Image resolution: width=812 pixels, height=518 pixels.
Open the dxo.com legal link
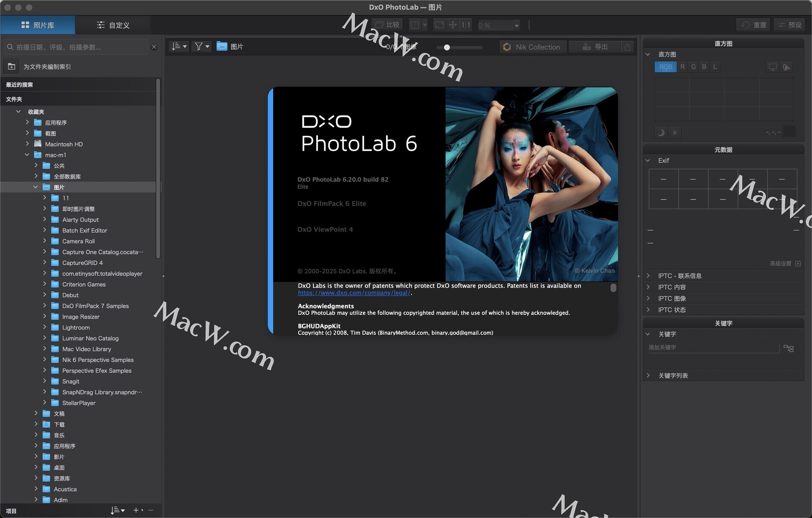coord(354,293)
